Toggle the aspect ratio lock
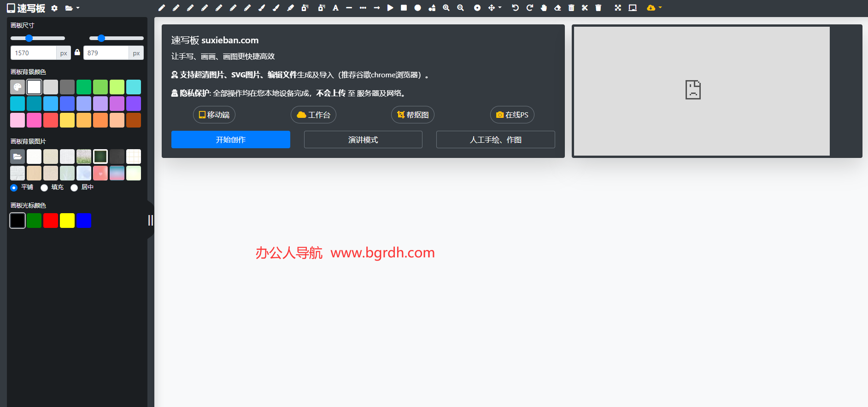868x407 pixels. click(x=77, y=52)
